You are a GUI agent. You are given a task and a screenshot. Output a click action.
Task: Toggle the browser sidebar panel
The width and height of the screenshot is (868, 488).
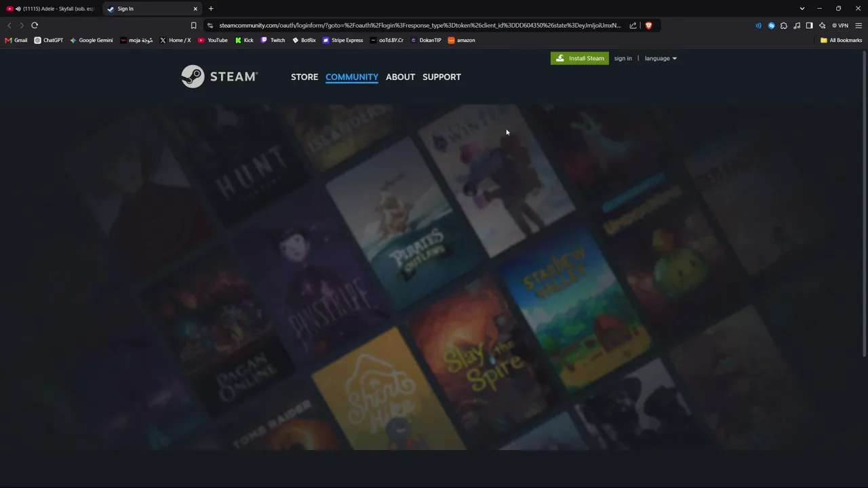(x=809, y=26)
